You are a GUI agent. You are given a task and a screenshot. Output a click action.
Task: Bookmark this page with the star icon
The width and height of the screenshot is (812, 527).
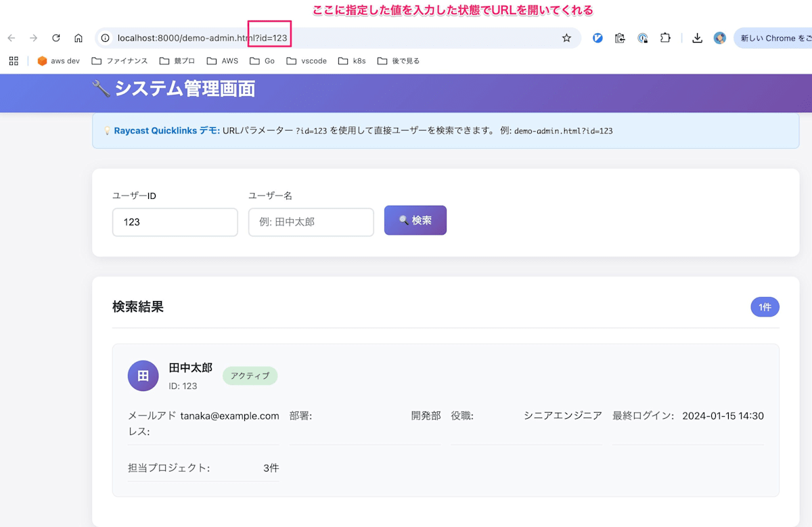tap(566, 38)
